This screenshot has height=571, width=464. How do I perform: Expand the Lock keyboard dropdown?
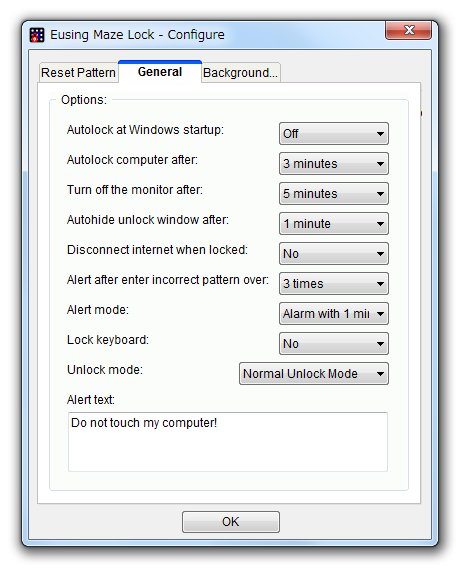[x=334, y=343]
